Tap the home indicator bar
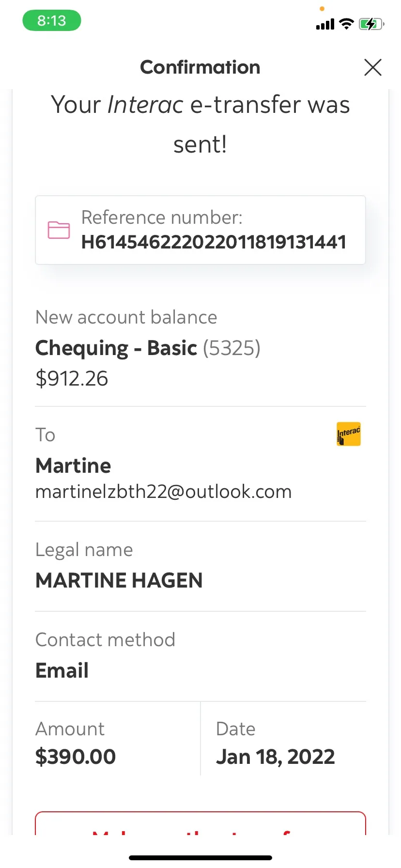Viewport: 401px width, 868px height. [200, 858]
